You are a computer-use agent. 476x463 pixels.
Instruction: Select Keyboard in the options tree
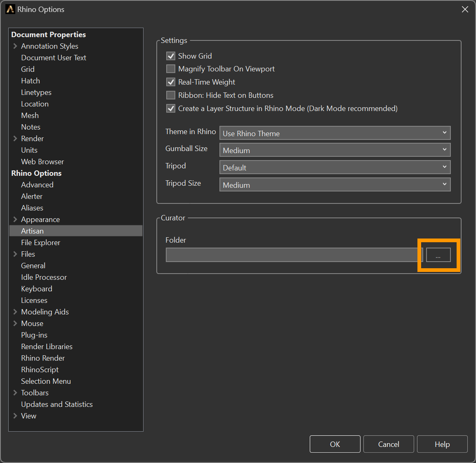[x=37, y=289]
